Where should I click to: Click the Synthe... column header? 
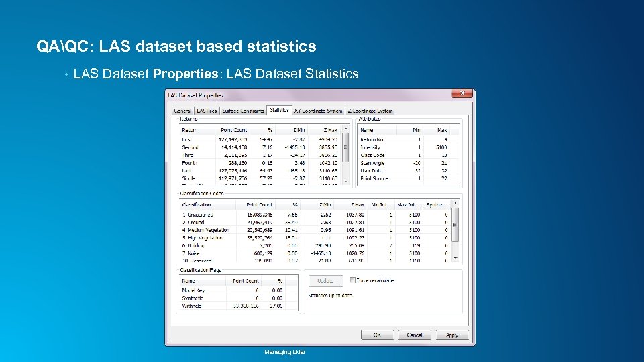click(437, 205)
